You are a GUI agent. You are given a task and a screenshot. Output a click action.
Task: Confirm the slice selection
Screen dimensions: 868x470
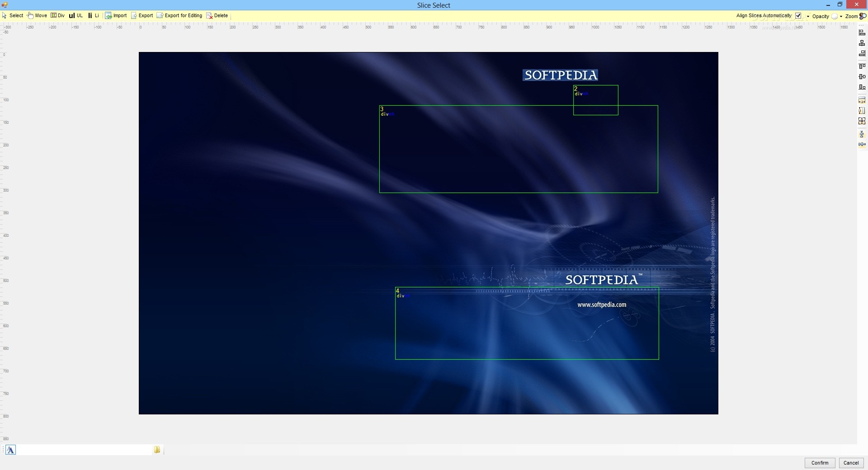pyautogui.click(x=820, y=463)
